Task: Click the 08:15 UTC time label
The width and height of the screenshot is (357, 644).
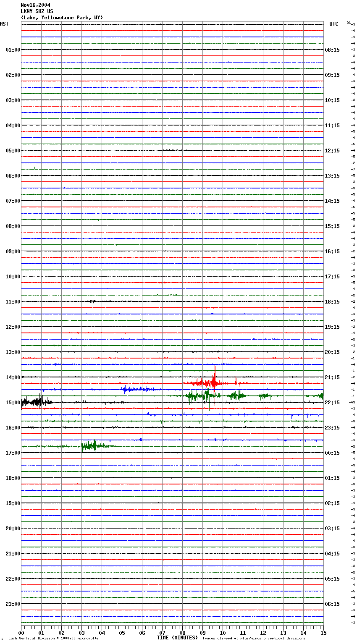Action: pyautogui.click(x=332, y=50)
